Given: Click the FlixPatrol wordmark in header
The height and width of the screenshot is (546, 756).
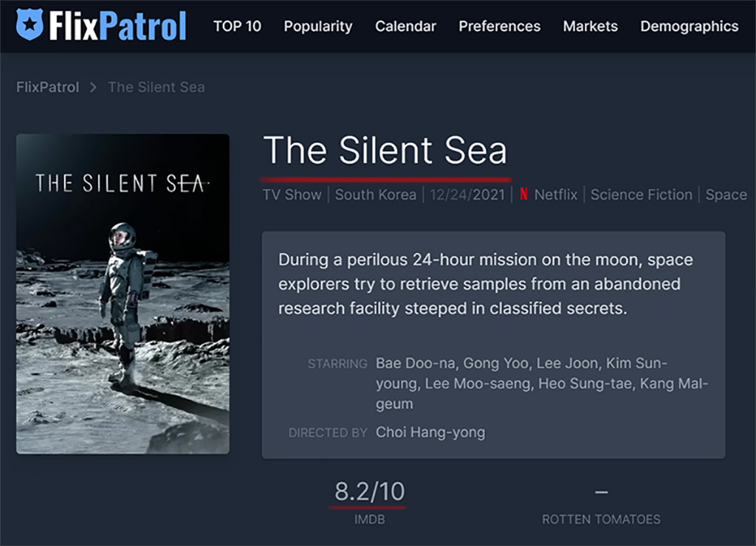Looking at the screenshot, I should coord(117,26).
